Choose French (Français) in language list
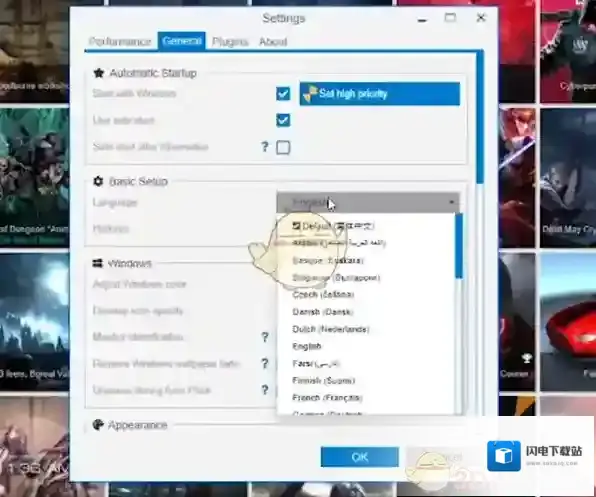This screenshot has width=596, height=497. tap(327, 397)
